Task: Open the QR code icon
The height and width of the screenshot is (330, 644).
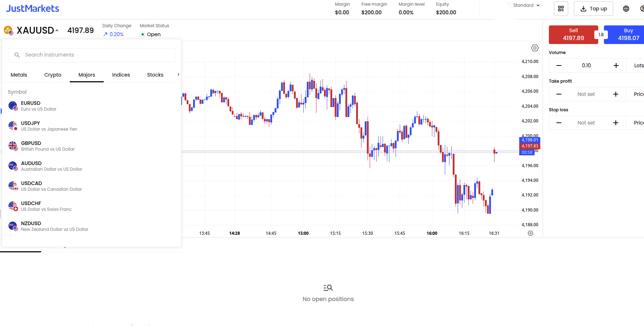Action: 561,8
